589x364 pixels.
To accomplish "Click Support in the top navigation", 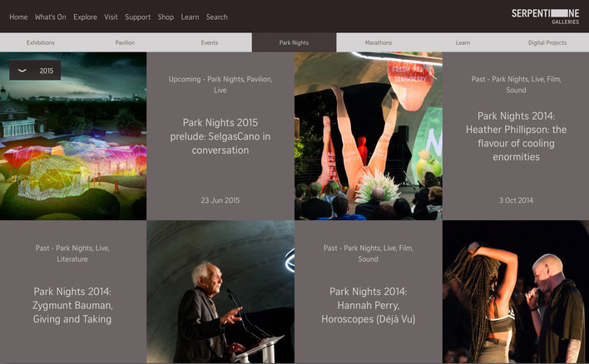I will 138,17.
